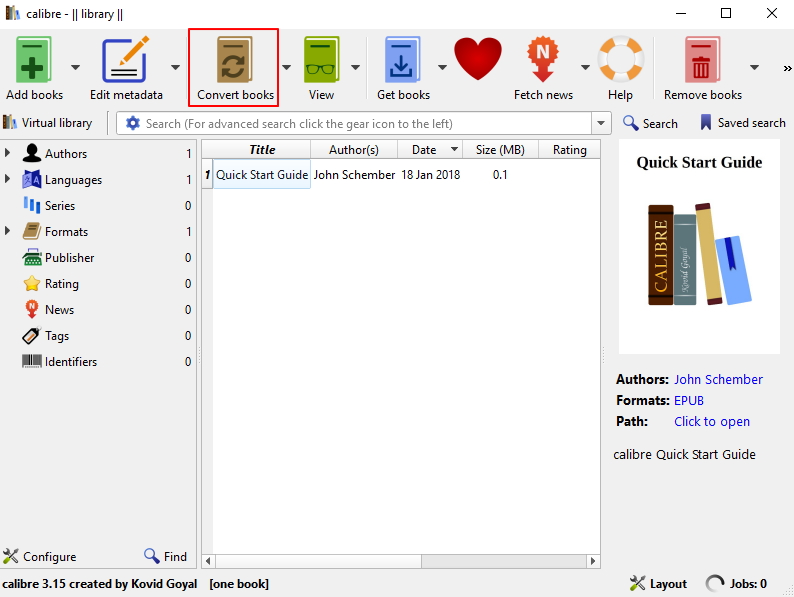Click the 'Click to open' path link
The height and width of the screenshot is (597, 794).
[711, 421]
